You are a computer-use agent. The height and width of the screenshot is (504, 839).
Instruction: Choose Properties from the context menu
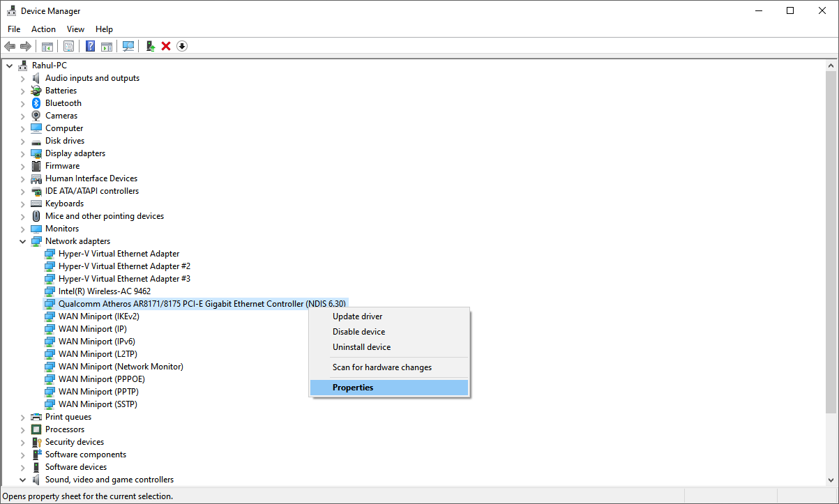(x=353, y=387)
